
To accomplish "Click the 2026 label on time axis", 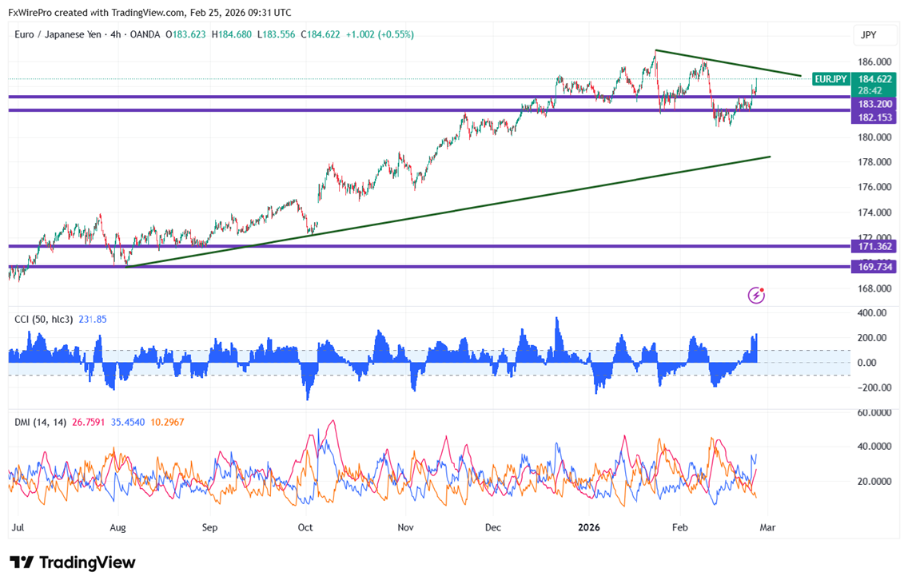I will pos(588,527).
